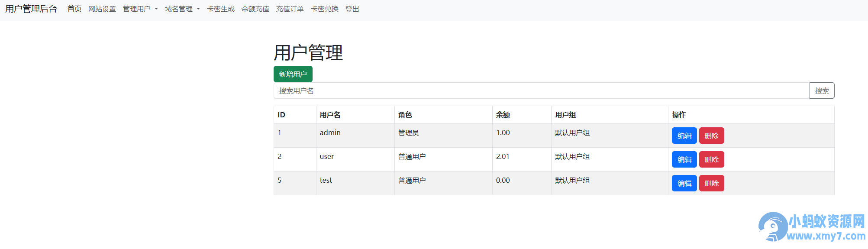Open 卡密生成 page
This screenshot has height=249, width=868.
point(221,9)
